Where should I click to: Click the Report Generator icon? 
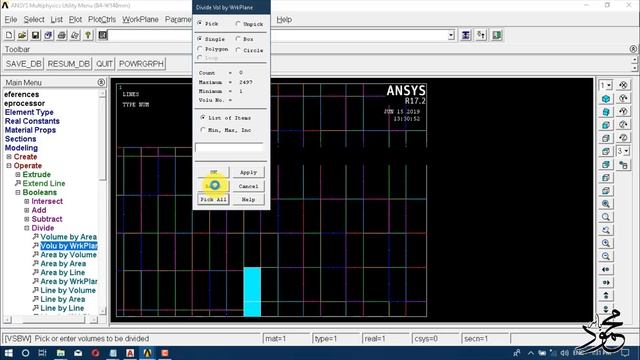point(75,35)
